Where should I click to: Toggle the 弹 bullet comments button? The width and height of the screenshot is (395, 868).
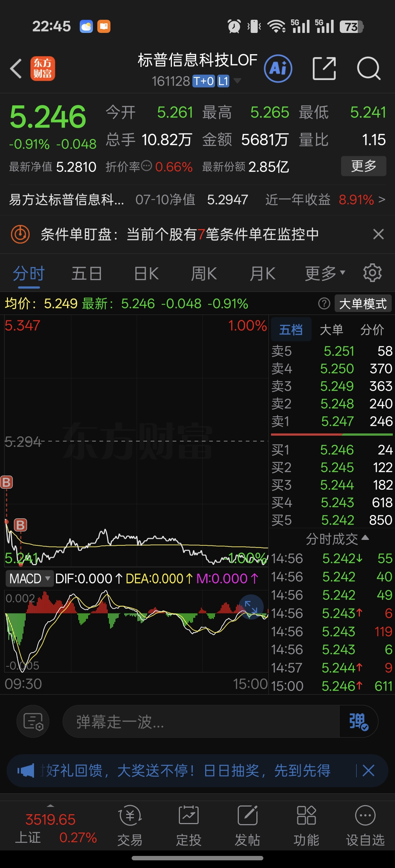point(358,722)
